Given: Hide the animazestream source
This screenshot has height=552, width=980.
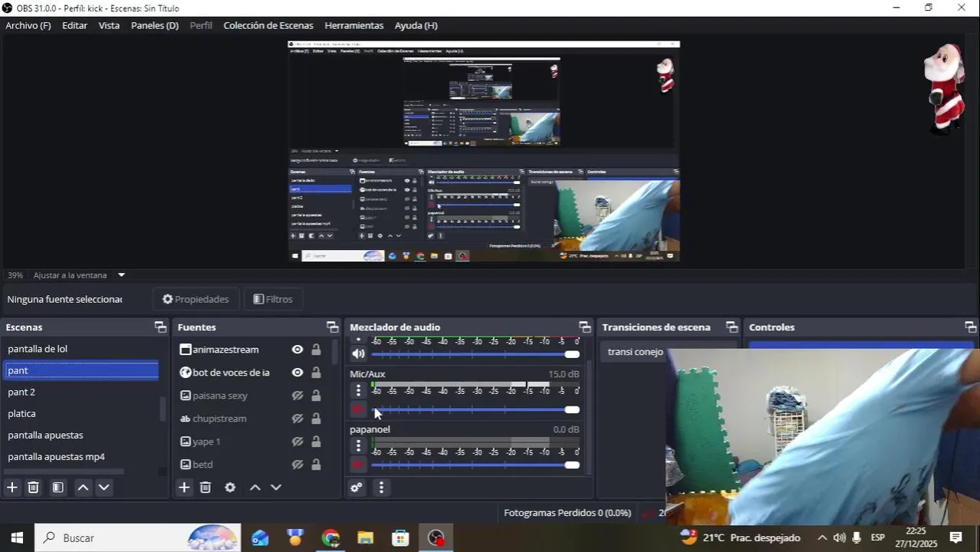Looking at the screenshot, I should point(298,350).
